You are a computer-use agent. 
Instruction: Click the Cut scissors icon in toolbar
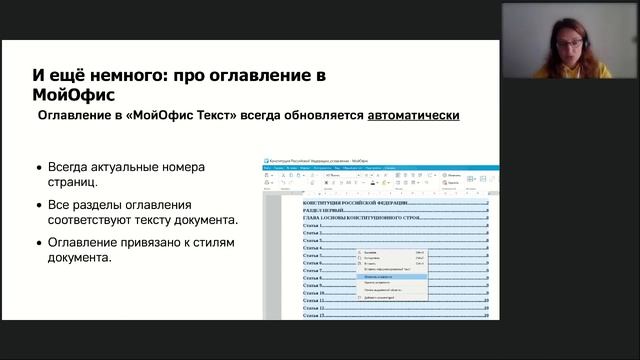pos(283,175)
